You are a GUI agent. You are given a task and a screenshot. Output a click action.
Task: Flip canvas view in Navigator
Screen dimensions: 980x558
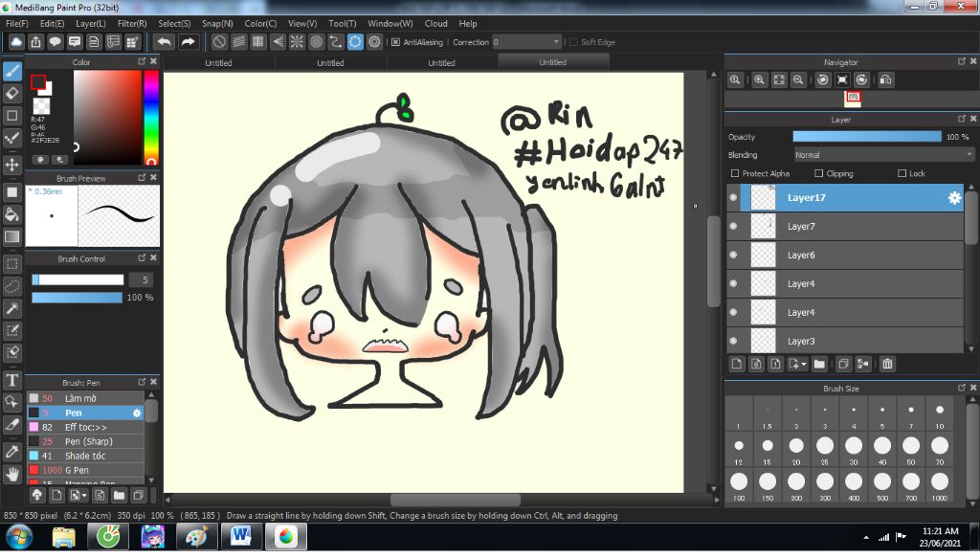tap(885, 79)
